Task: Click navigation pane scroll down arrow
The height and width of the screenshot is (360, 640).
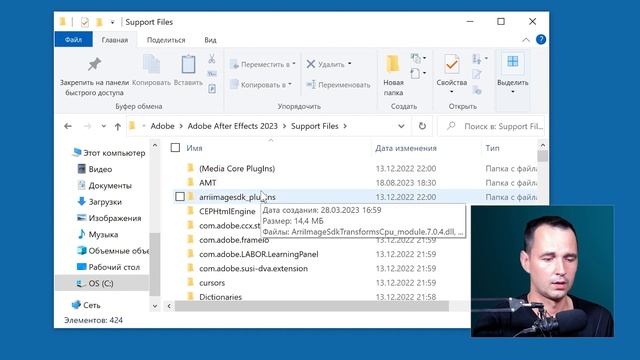Action: pyautogui.click(x=155, y=305)
